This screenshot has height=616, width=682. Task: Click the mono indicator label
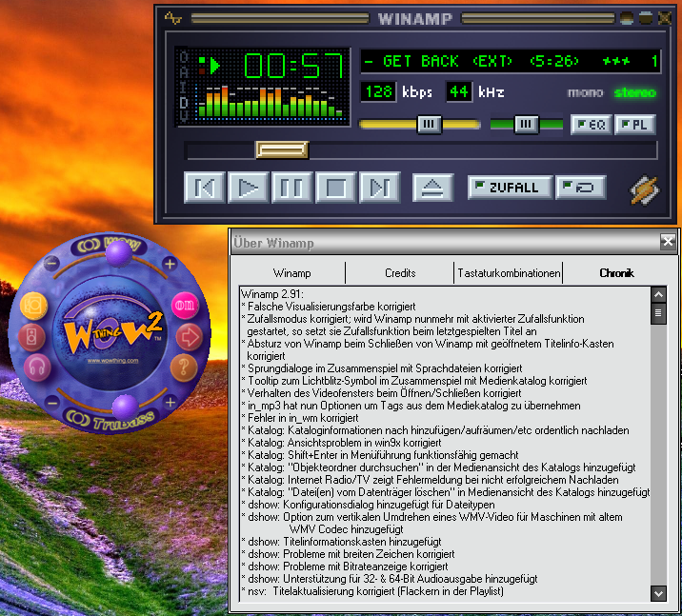586,92
